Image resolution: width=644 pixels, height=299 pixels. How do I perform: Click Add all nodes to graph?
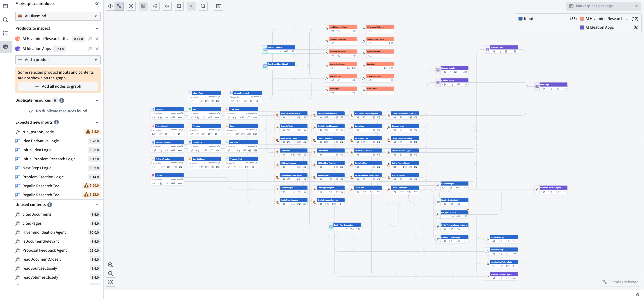[x=58, y=86]
